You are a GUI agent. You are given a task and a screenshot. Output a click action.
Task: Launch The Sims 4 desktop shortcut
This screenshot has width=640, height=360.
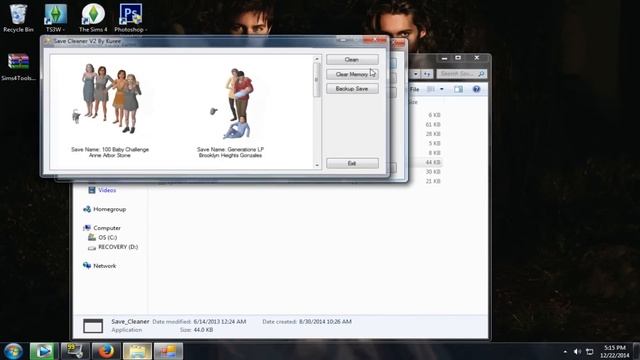click(93, 18)
